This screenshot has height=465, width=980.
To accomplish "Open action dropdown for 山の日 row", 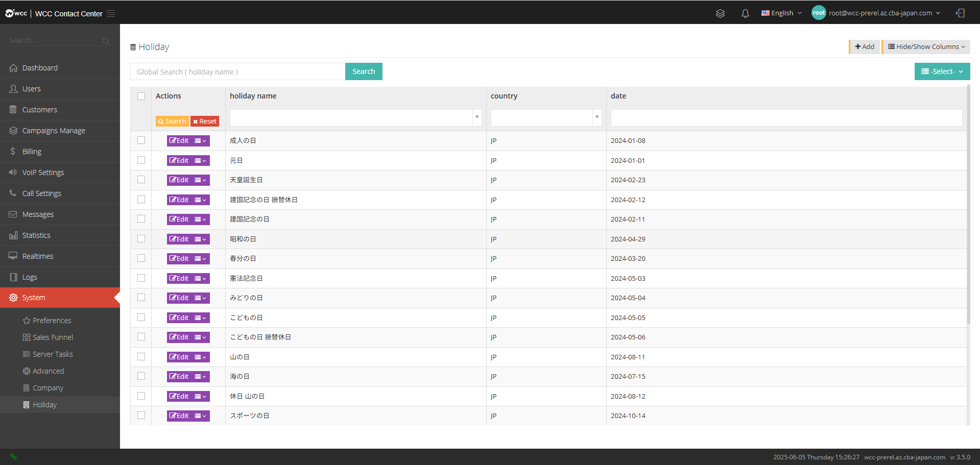I will click(201, 357).
